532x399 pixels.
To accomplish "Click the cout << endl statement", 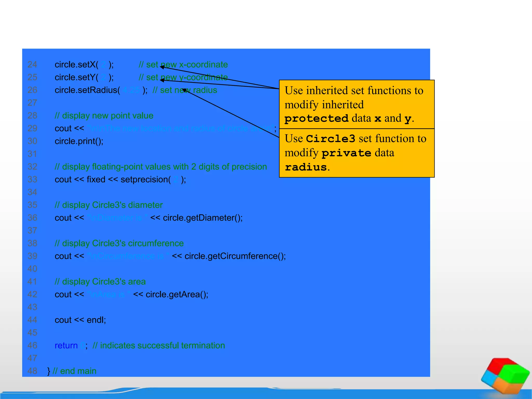I will click(x=80, y=320).
